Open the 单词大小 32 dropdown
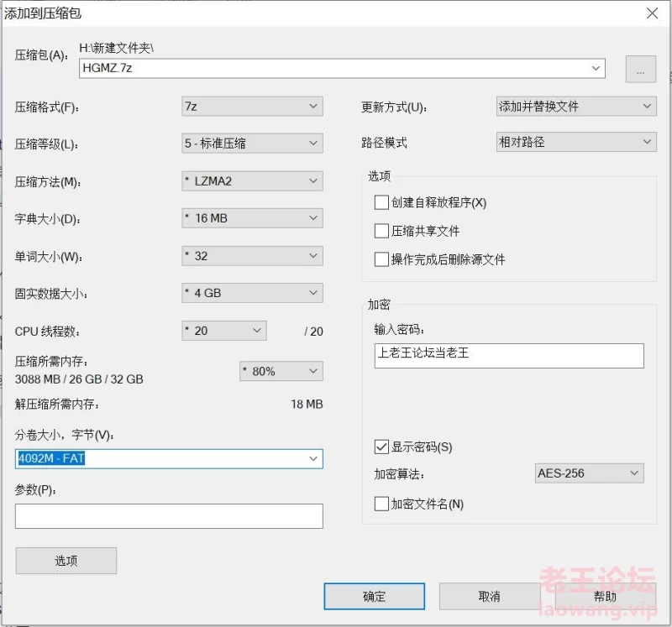 [x=252, y=256]
